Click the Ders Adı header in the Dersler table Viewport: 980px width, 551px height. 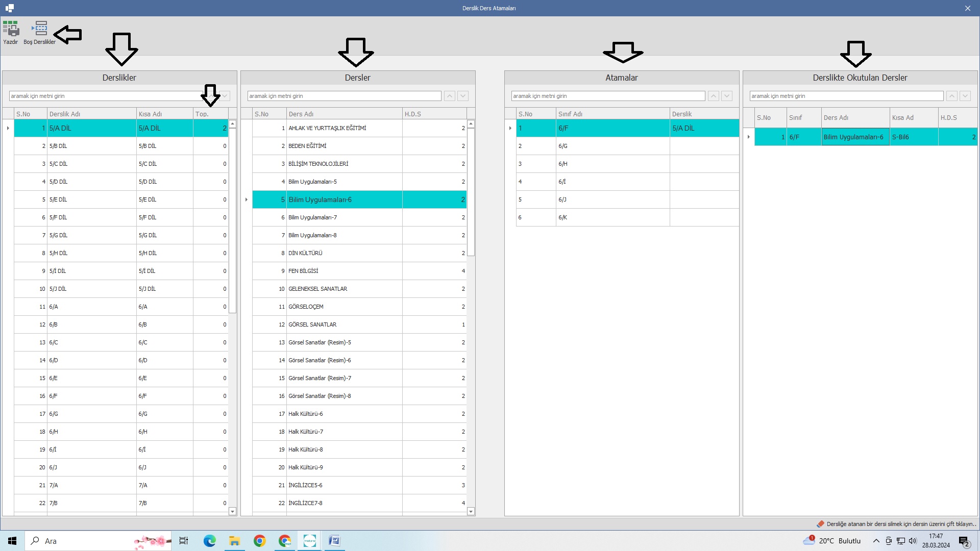[345, 114]
